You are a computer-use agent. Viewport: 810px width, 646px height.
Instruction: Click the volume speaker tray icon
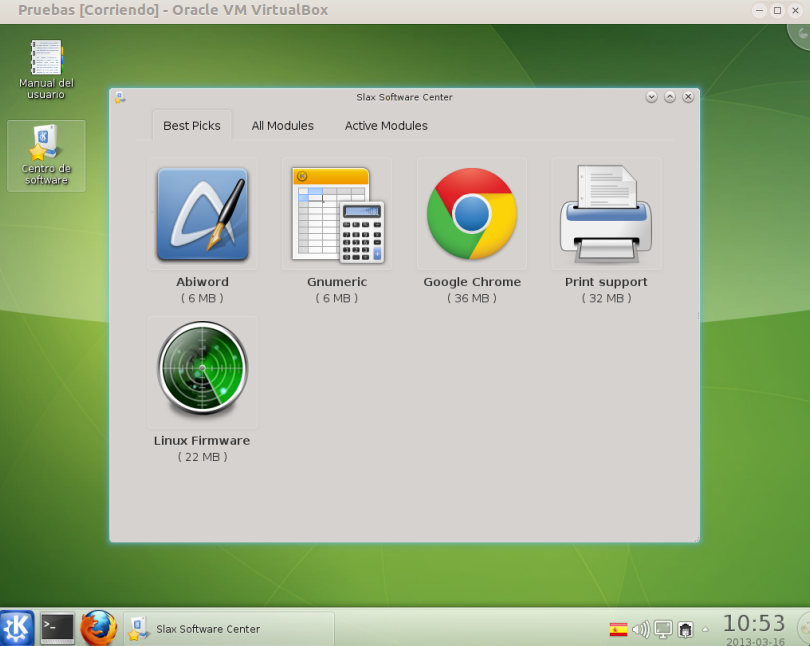tap(641, 630)
